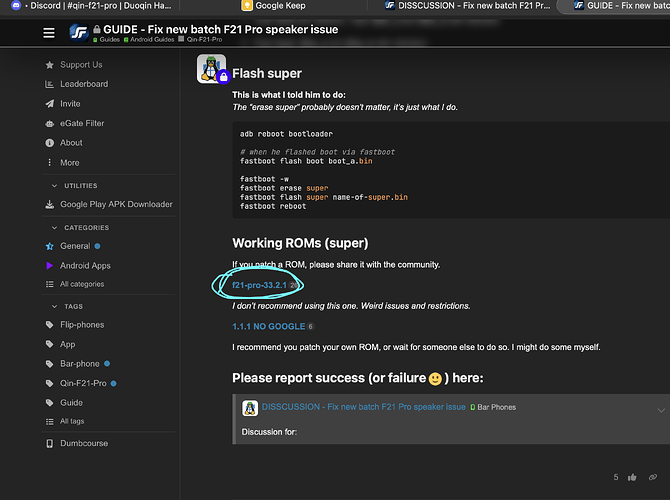Click the 'Working ROMs (super)' heading

coord(300,243)
